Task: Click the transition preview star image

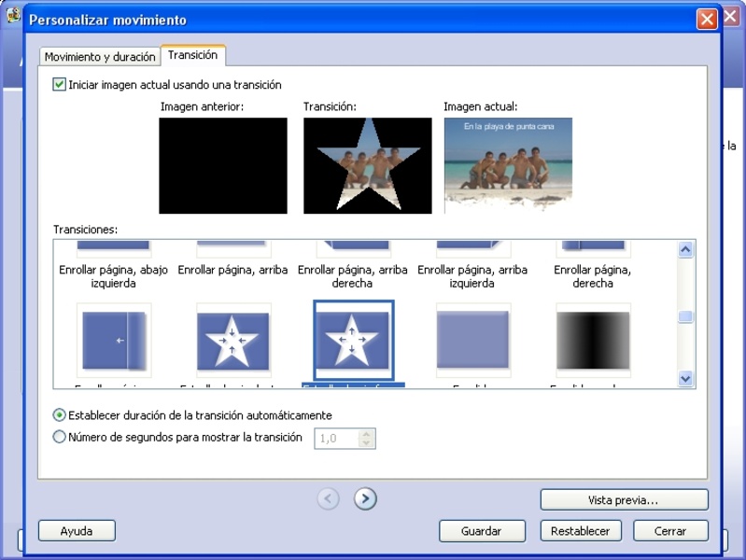Action: [x=367, y=165]
